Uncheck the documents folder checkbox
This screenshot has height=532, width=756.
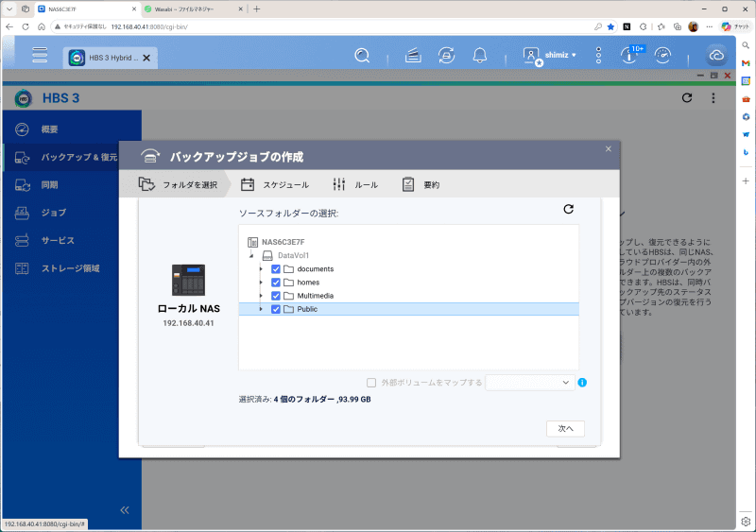coord(276,269)
